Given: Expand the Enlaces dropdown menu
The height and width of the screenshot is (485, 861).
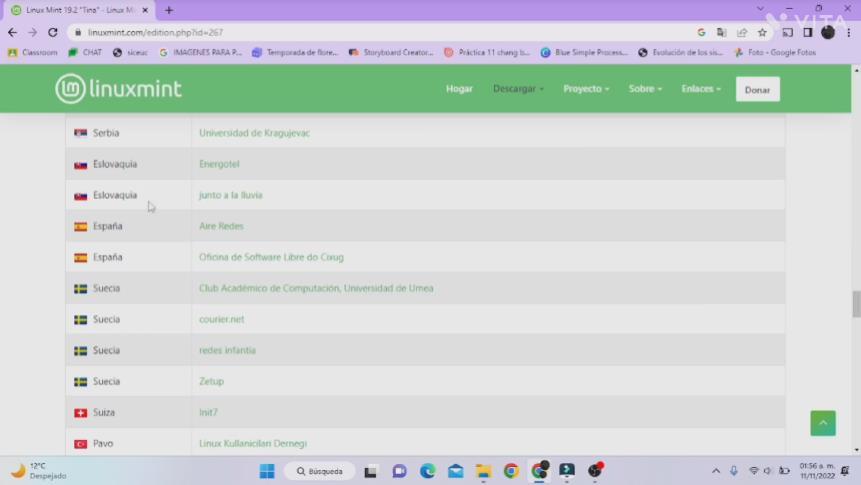Looking at the screenshot, I should 701,89.
